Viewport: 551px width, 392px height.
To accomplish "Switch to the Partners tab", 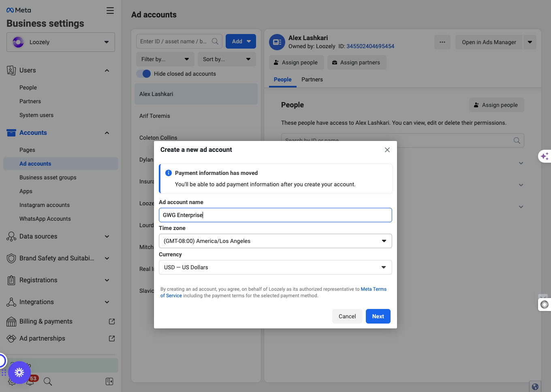I will coord(312,79).
